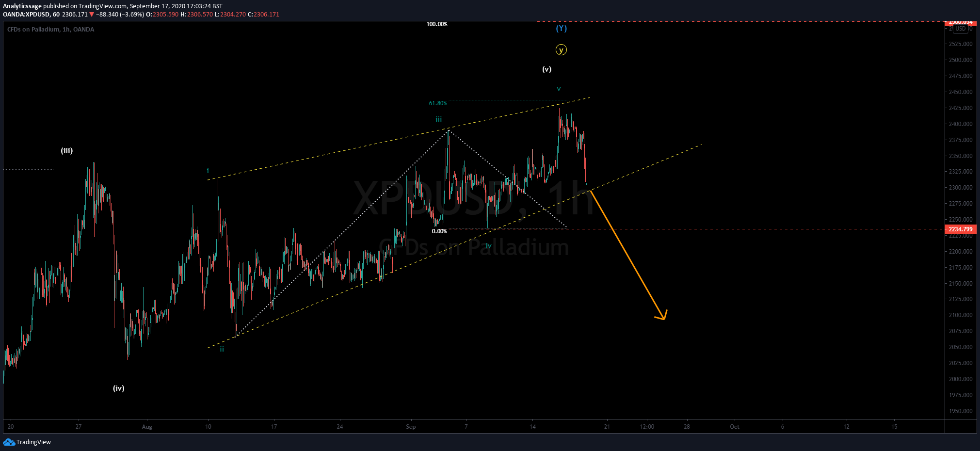This screenshot has width=980, height=451.
Task: Click the white (iv) wave label
Action: 119,388
